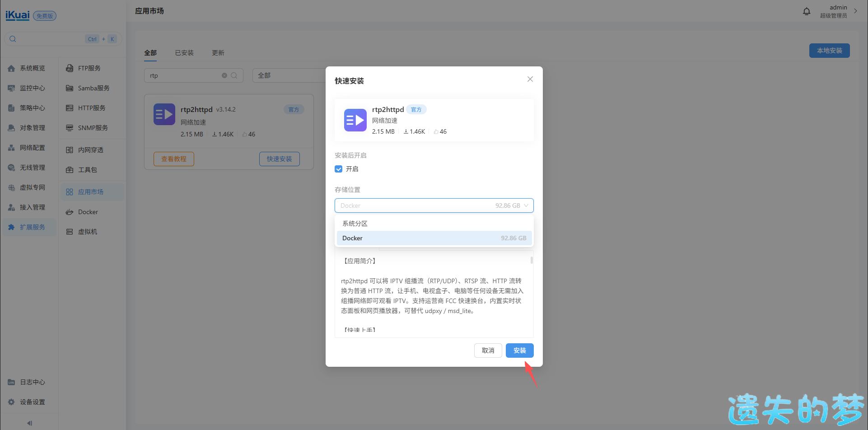The height and width of the screenshot is (430, 868).
Task: Clear the rtp search text
Action: (x=224, y=75)
